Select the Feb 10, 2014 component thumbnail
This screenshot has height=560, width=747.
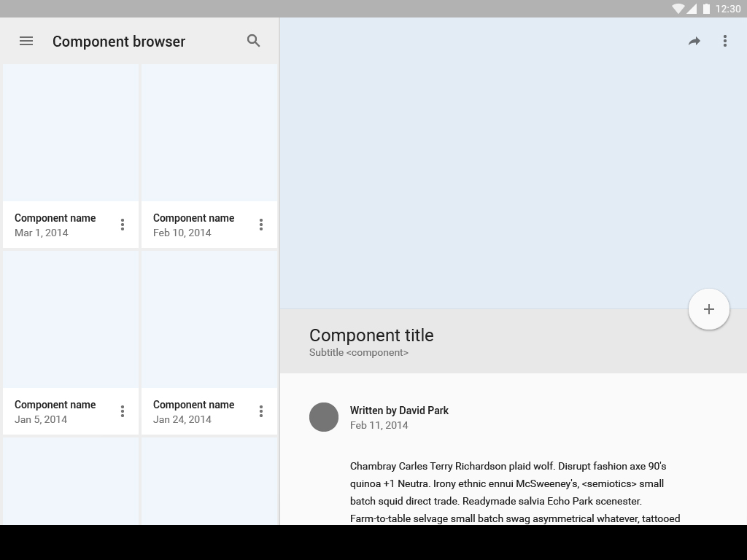tap(209, 133)
